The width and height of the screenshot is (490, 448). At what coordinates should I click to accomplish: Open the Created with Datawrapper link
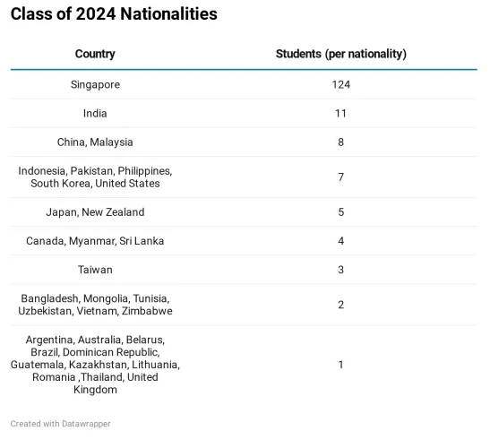point(60,424)
